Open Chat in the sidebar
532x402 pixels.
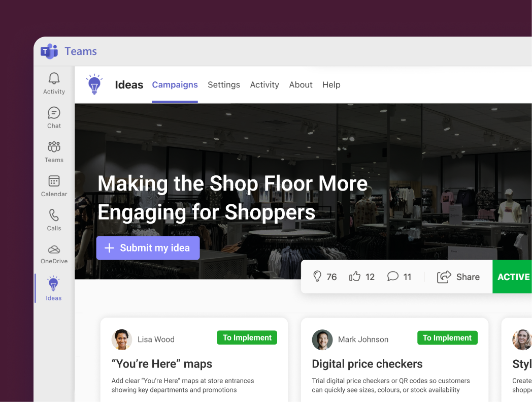pos(54,117)
